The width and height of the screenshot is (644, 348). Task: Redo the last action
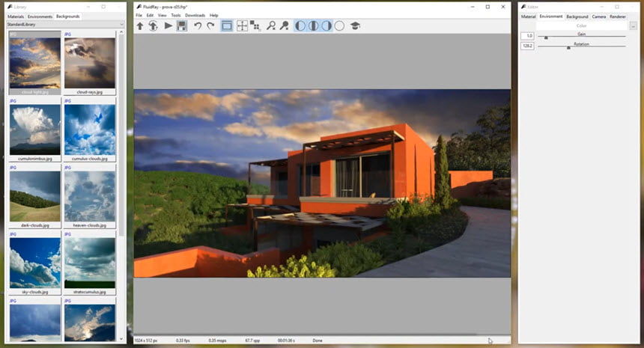pos(210,26)
